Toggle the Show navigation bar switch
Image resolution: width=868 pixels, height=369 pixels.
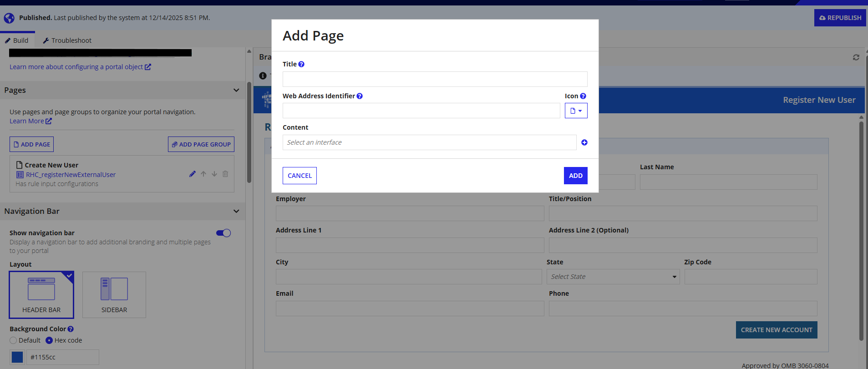223,233
